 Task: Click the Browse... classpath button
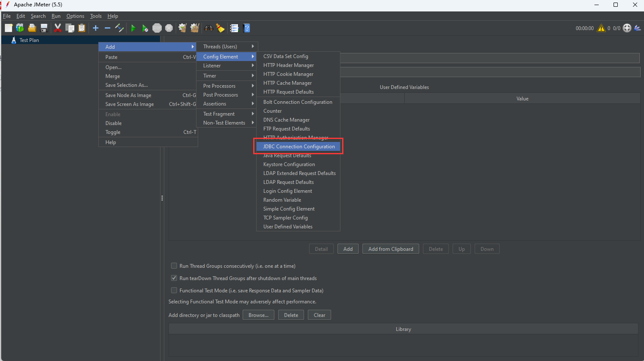[x=258, y=315]
